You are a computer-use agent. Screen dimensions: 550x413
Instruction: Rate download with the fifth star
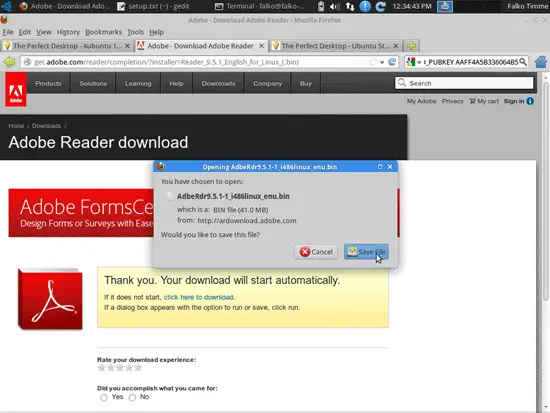pyautogui.click(x=138, y=367)
